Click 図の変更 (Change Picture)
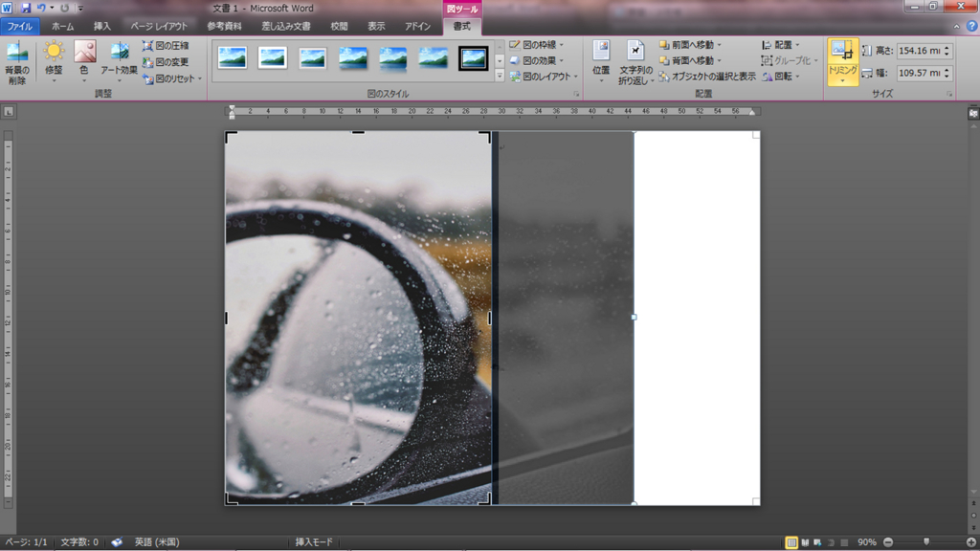Viewport: 980px width, 551px height. 166,62
